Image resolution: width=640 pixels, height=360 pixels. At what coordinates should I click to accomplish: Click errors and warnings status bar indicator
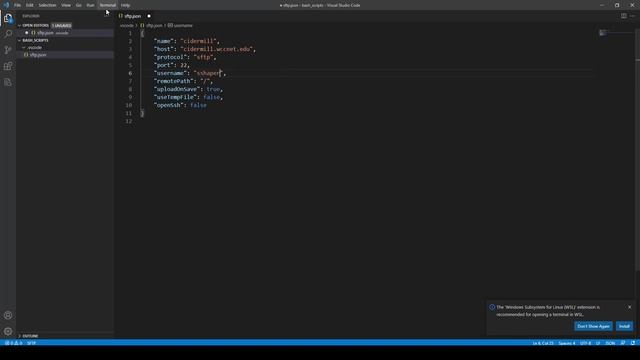click(x=13, y=343)
